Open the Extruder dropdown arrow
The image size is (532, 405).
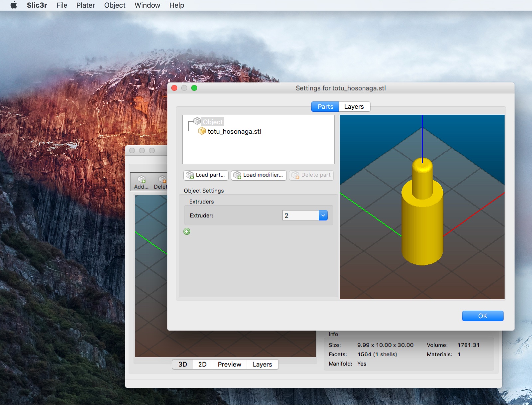323,216
